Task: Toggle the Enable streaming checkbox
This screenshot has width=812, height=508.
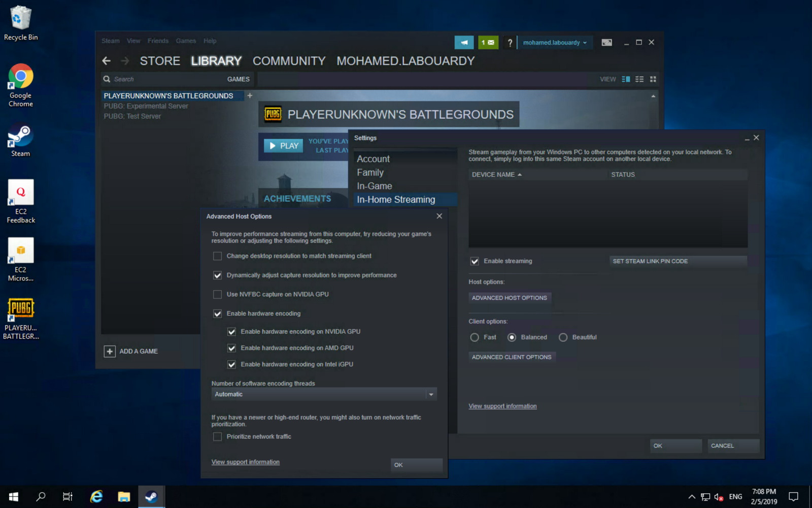Action: (475, 261)
